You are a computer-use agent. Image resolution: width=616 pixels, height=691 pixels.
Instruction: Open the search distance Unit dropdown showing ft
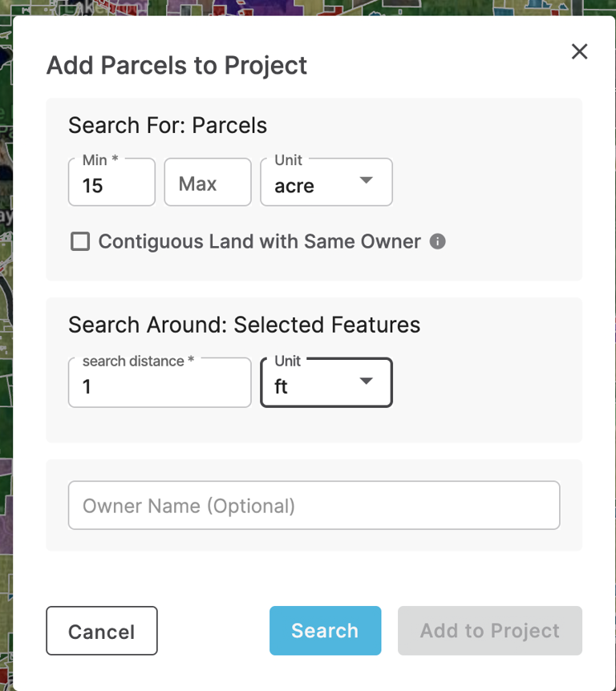point(326,382)
